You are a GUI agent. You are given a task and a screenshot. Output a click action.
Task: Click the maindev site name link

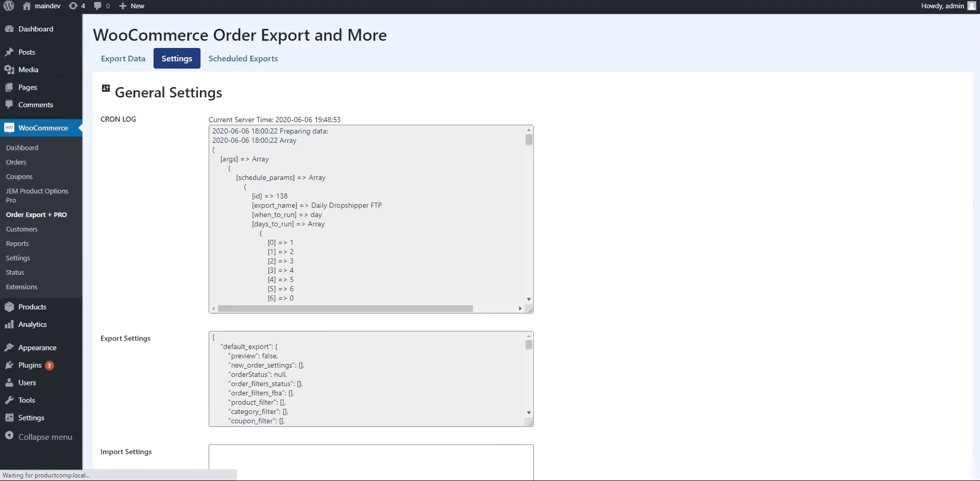tap(47, 6)
